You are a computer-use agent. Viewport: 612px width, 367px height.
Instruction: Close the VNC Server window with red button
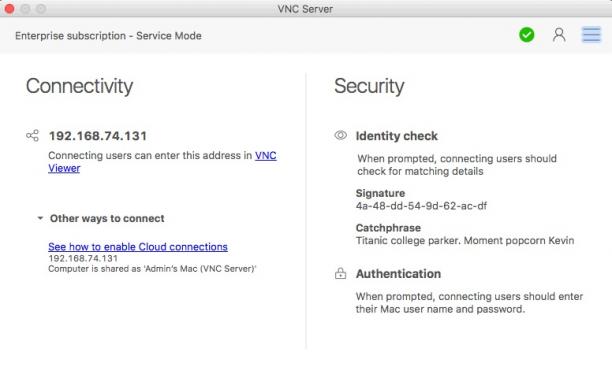[x=9, y=9]
